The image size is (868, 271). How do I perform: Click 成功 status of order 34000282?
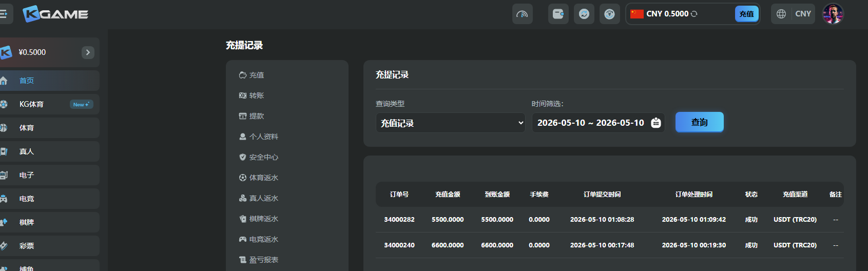tap(751, 220)
